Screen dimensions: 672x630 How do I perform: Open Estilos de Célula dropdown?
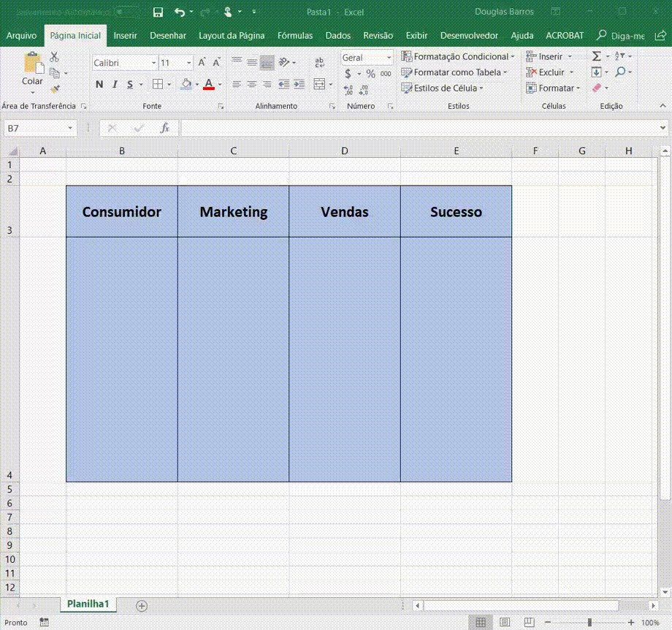443,88
